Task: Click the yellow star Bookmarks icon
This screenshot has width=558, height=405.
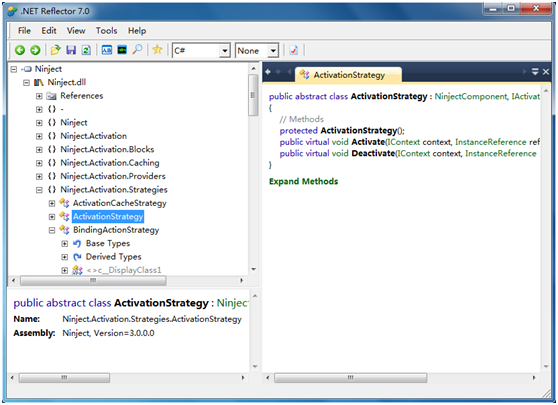Action: pos(157,49)
